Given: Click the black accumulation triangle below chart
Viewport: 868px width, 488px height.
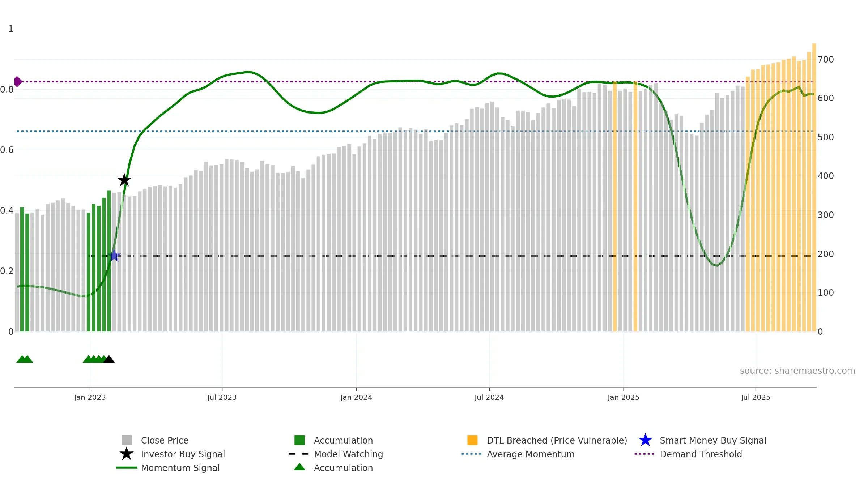Looking at the screenshot, I should tap(109, 359).
